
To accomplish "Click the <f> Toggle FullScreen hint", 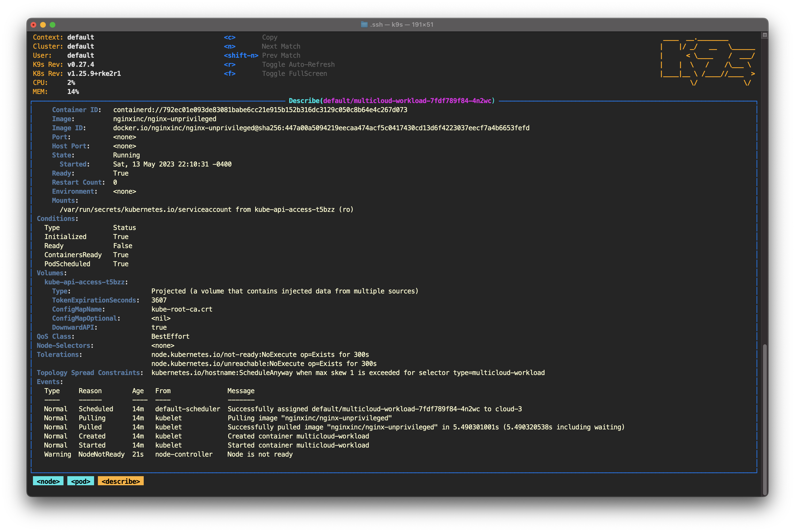I will [275, 74].
